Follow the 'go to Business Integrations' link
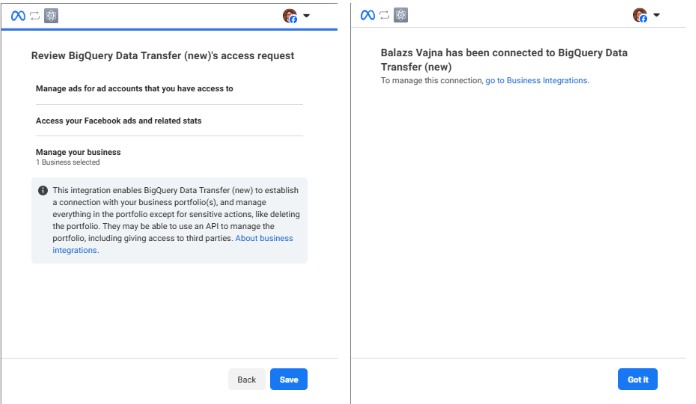Screen dimensions: 696x404 tap(537, 80)
